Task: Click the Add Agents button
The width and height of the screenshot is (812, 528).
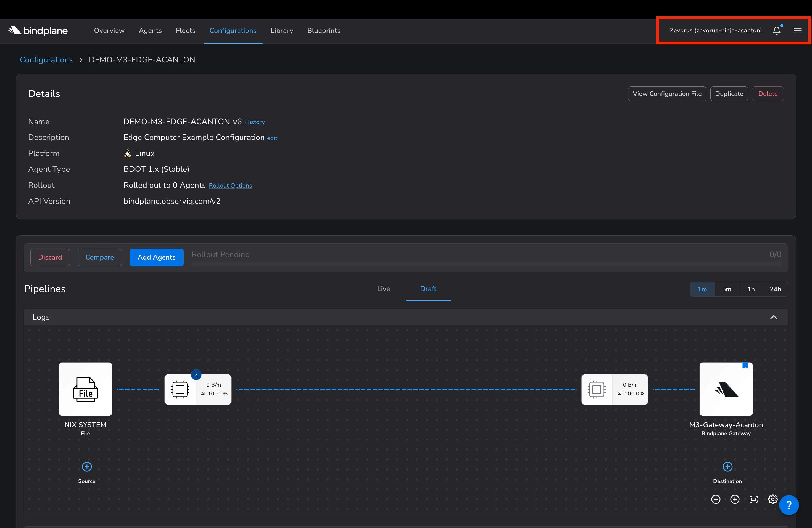Action: tap(157, 257)
